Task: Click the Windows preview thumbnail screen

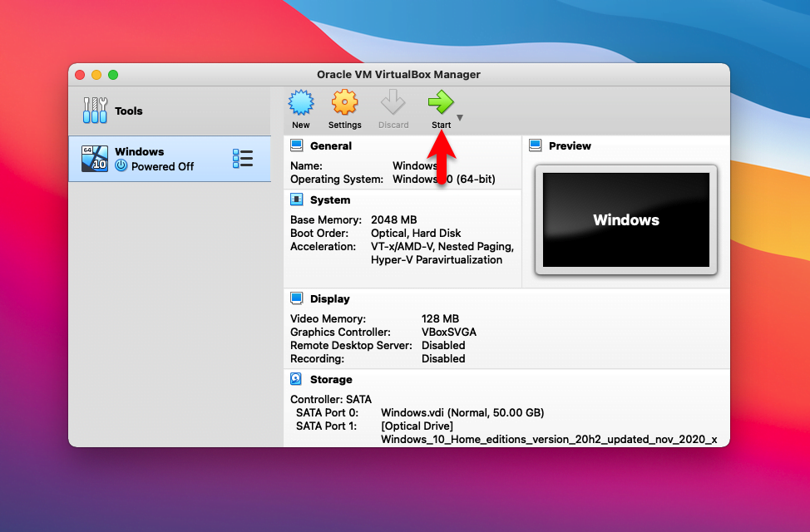Action: (626, 220)
